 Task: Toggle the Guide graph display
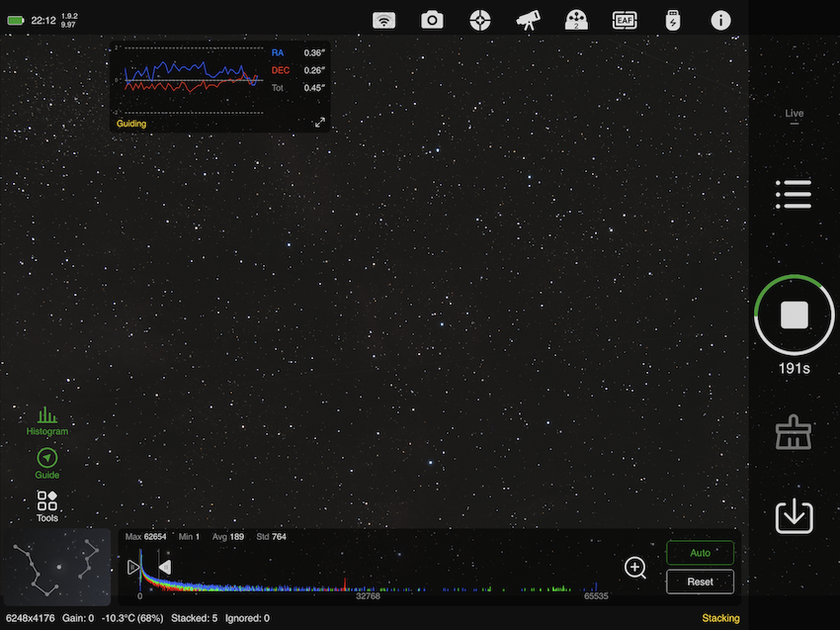(x=47, y=464)
